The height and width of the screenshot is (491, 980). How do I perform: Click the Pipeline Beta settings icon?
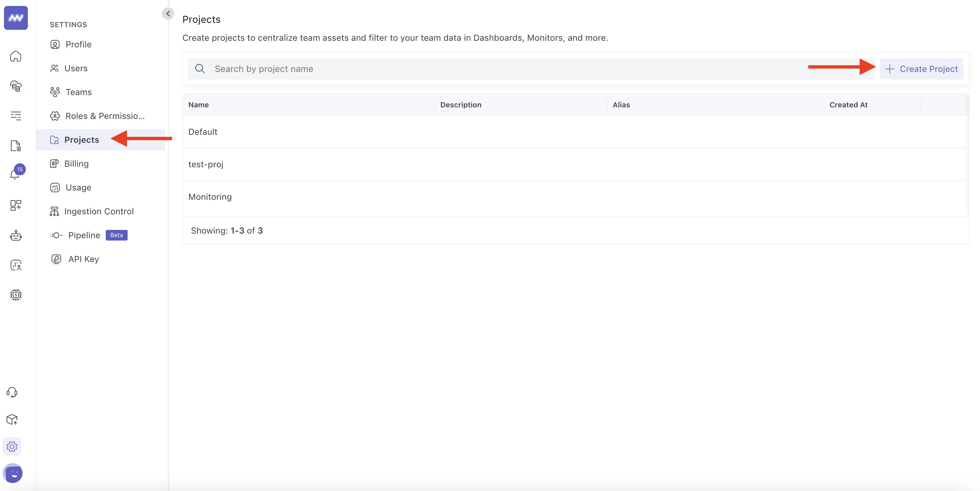tap(55, 235)
